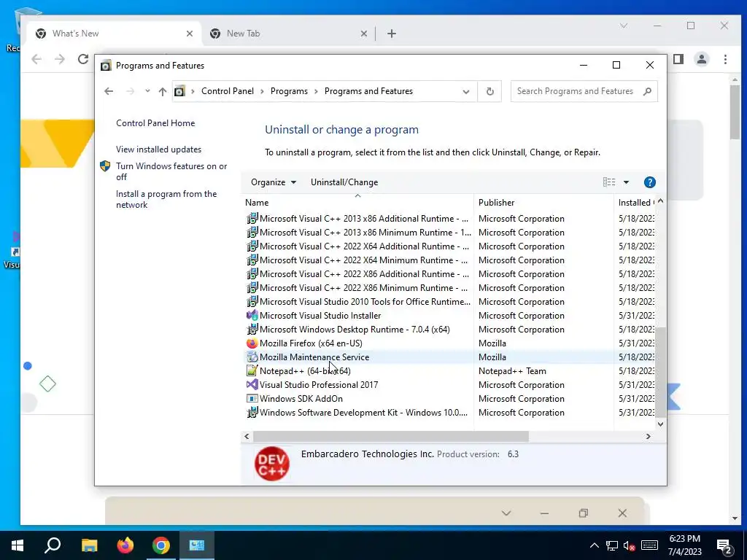
Task: Click the network icon in the system tray
Action: [612, 545]
